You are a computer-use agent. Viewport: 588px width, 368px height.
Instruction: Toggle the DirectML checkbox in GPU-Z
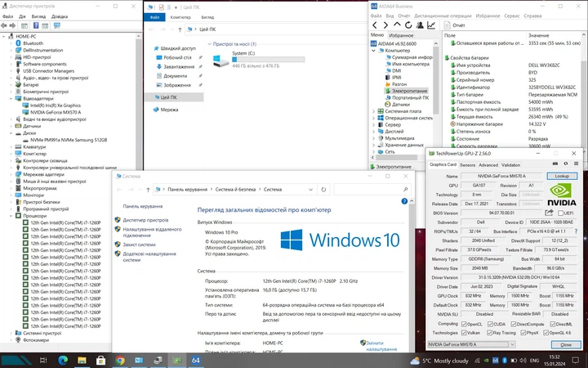552,324
